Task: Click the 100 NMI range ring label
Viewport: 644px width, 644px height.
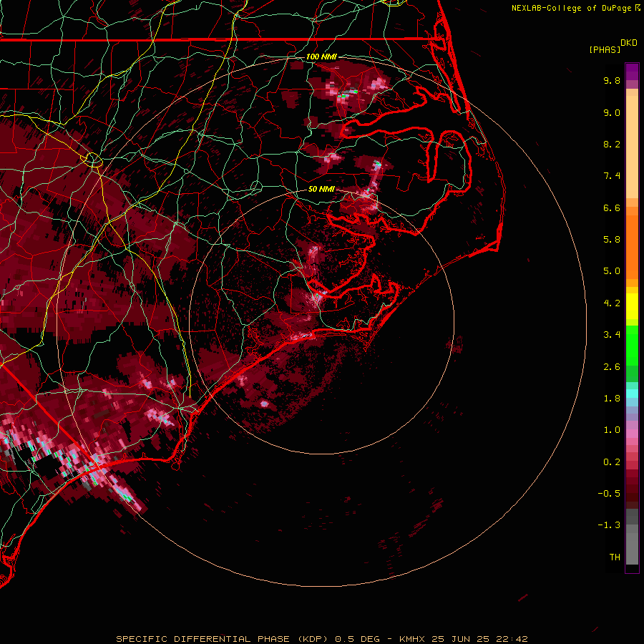Action: [x=321, y=57]
